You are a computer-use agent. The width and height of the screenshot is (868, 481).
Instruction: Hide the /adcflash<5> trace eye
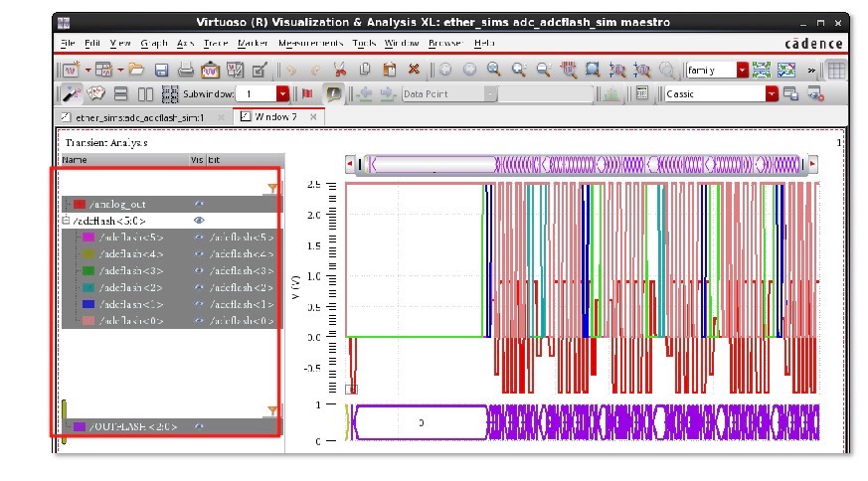tap(199, 238)
